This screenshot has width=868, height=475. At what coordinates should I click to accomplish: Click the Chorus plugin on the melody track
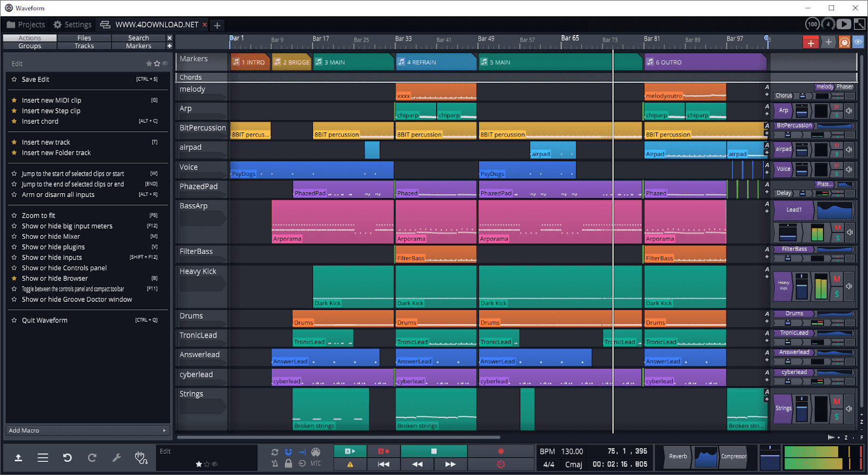coord(783,96)
